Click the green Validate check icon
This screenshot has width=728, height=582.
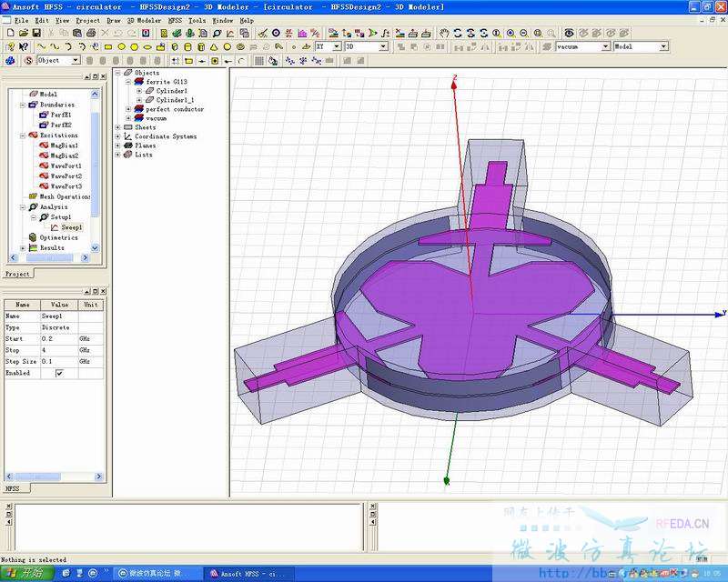tap(177, 33)
